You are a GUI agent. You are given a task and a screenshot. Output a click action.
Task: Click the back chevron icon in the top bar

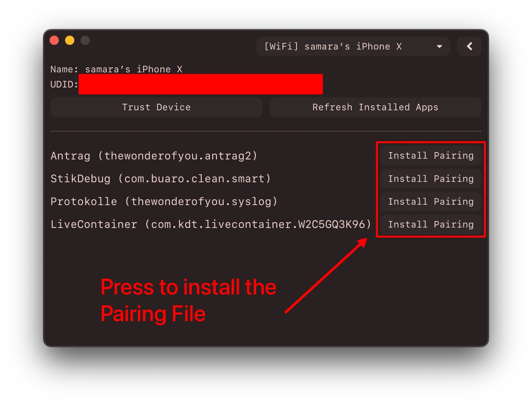click(469, 46)
